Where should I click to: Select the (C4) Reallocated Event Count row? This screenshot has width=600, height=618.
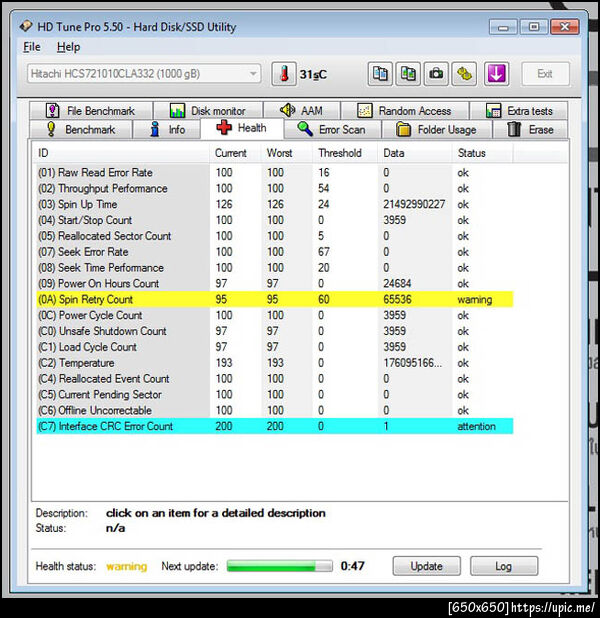click(275, 379)
